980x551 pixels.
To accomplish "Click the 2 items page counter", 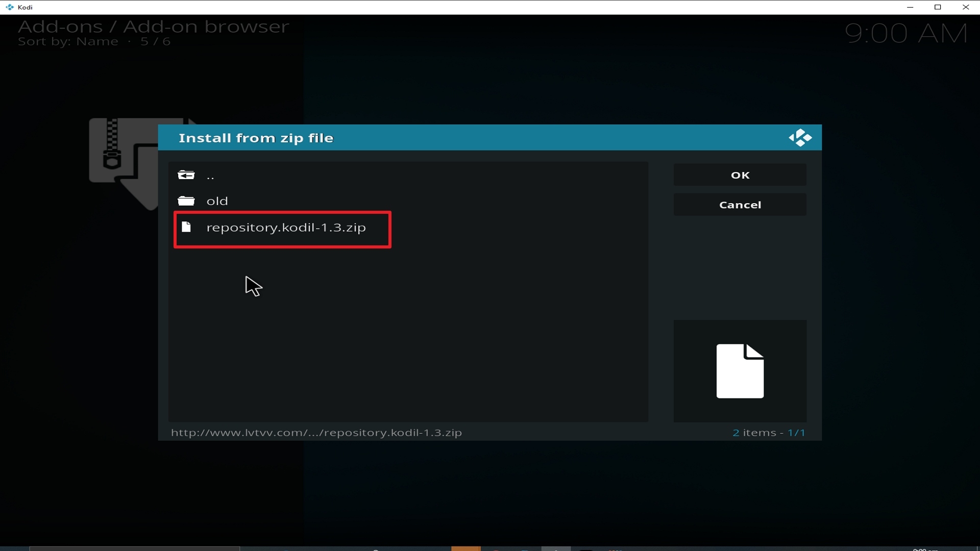I will point(769,433).
